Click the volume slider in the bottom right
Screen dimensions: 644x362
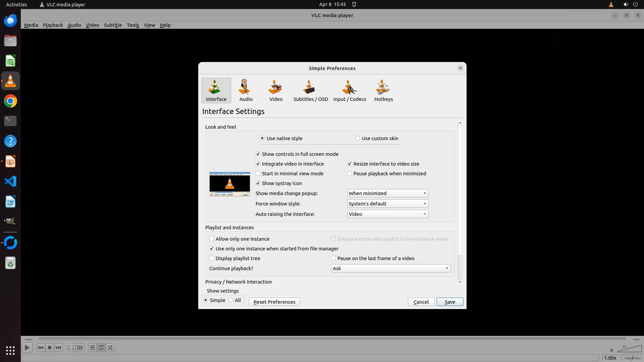[x=630, y=349]
